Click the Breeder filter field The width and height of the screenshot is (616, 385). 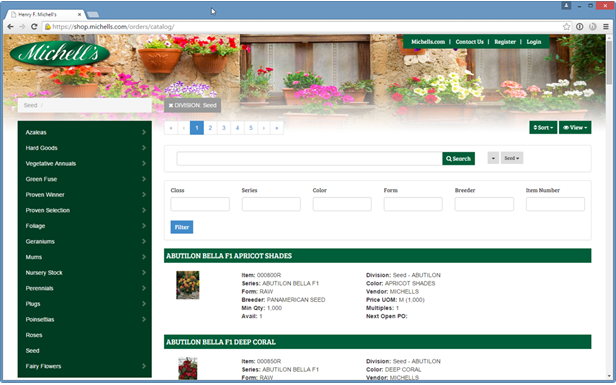tap(484, 204)
